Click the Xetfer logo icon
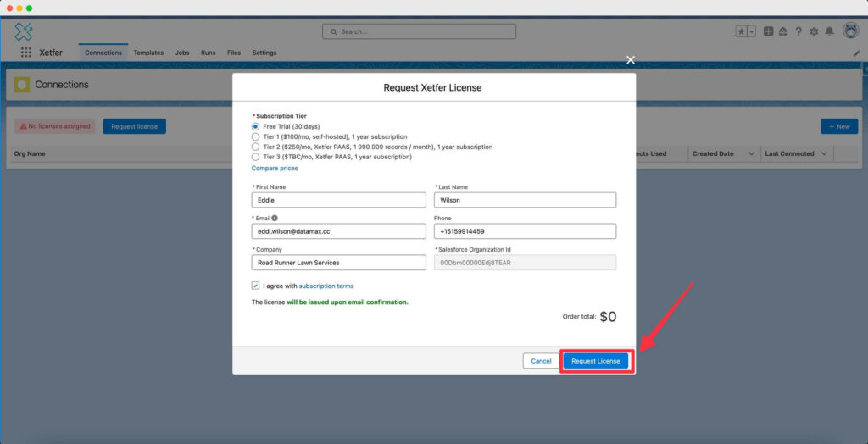Image resolution: width=868 pixels, height=444 pixels. coord(23,31)
